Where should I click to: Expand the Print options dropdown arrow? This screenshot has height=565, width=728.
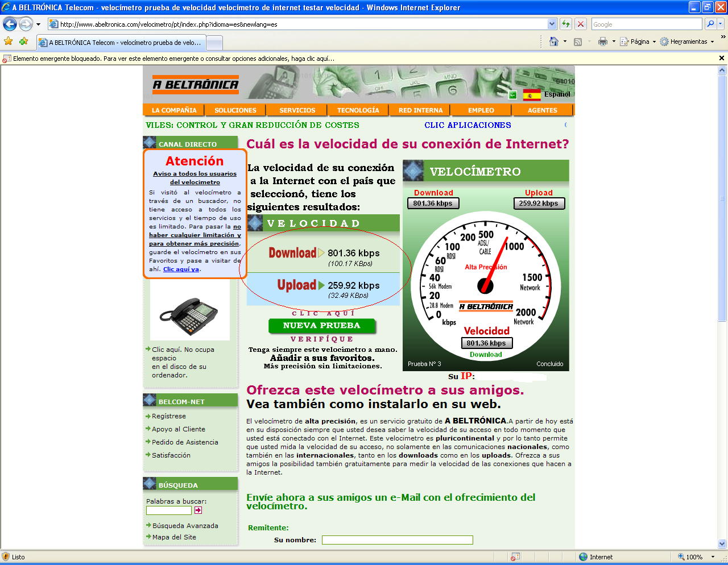click(614, 41)
